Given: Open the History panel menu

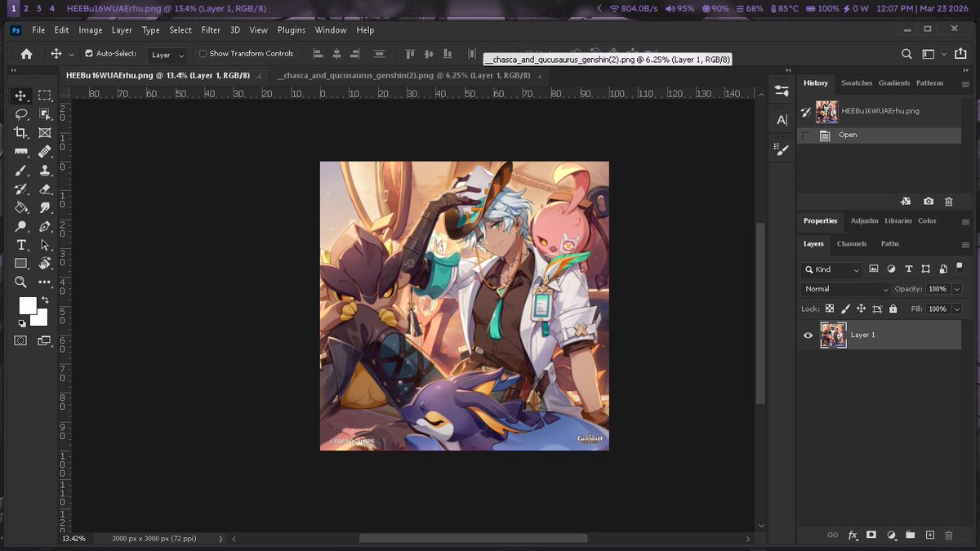Looking at the screenshot, I should (x=966, y=83).
